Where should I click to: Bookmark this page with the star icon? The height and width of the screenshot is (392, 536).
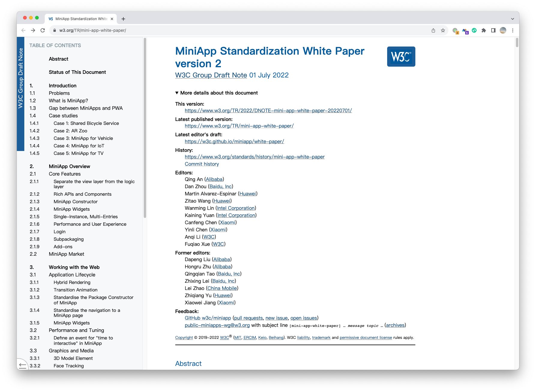[x=443, y=30]
